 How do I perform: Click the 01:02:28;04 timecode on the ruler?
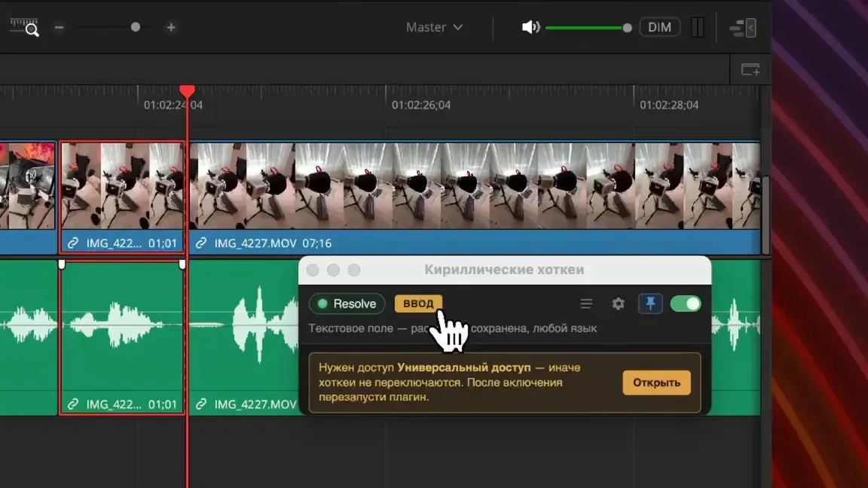click(x=669, y=105)
